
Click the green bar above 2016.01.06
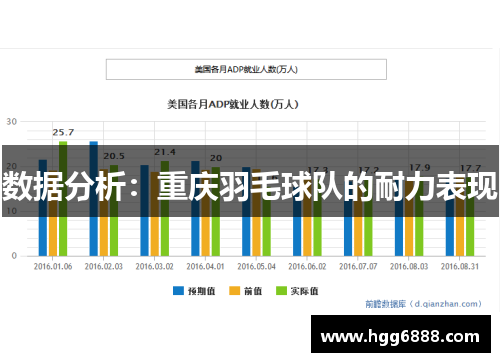click(x=63, y=199)
